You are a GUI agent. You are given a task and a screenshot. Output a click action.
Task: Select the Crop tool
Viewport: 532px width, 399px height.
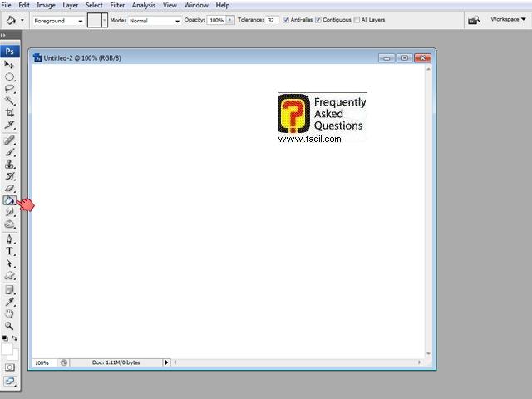(10, 112)
